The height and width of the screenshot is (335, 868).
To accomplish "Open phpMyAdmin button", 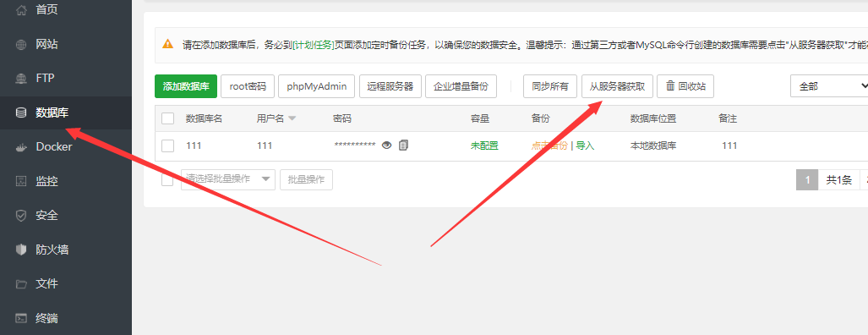I will point(317,86).
